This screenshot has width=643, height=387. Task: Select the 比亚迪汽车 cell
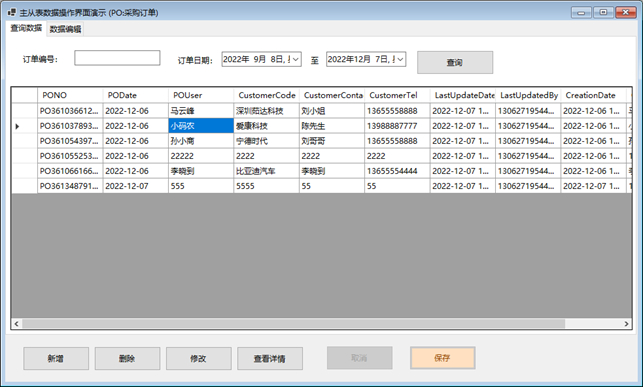(267, 171)
